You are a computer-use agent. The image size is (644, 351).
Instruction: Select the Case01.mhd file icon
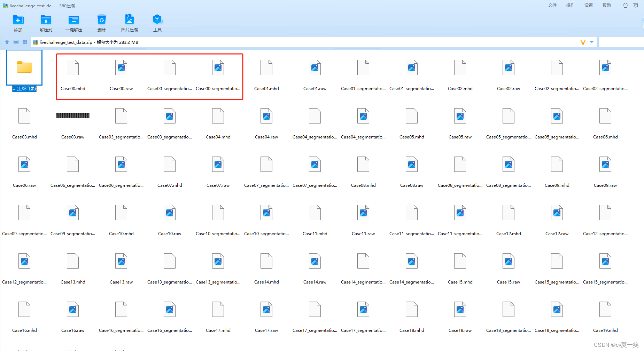point(266,67)
